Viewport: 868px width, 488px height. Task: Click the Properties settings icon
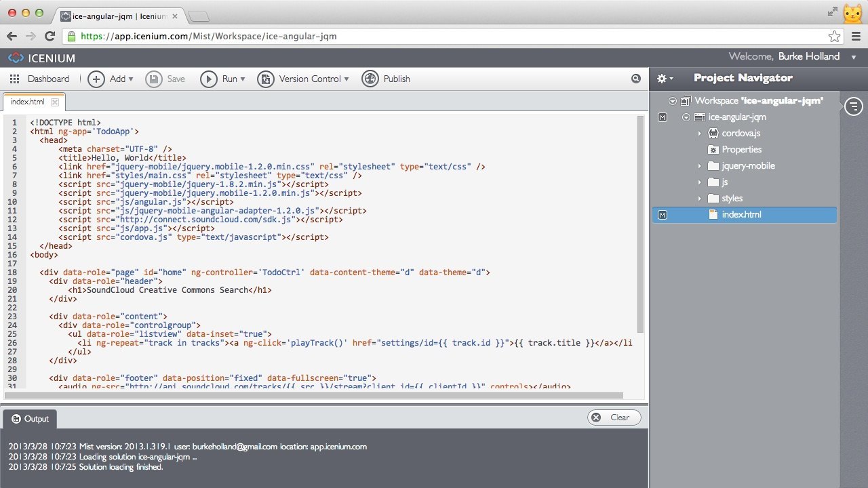[x=713, y=150]
